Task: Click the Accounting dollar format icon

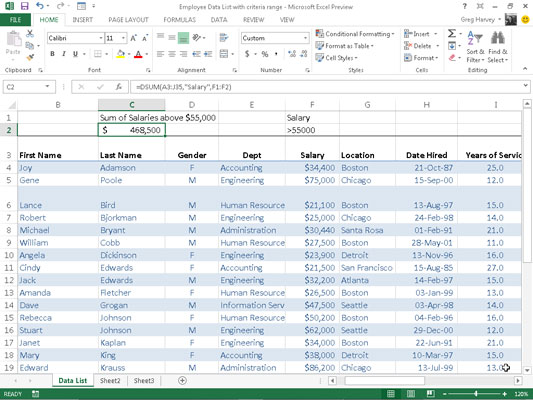Action: [x=247, y=54]
